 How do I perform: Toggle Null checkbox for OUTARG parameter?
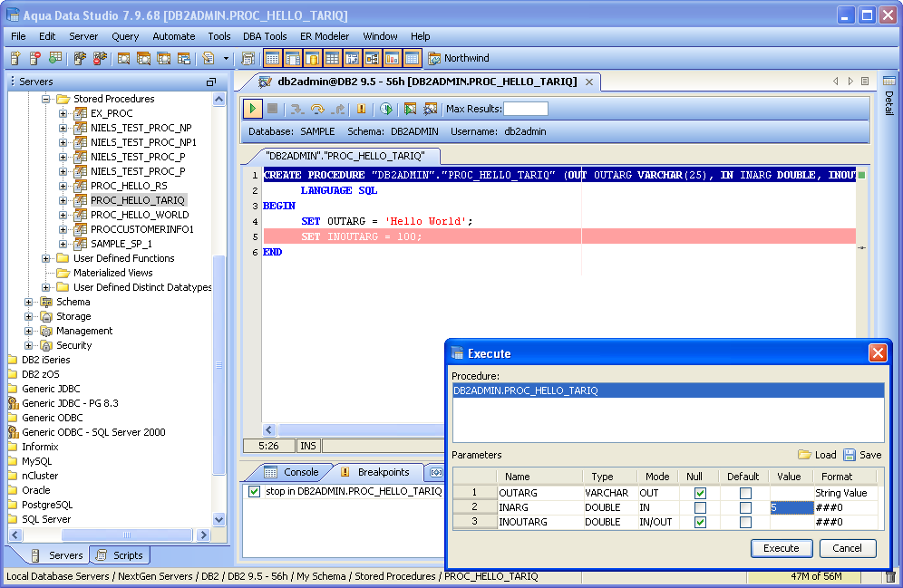pos(699,493)
